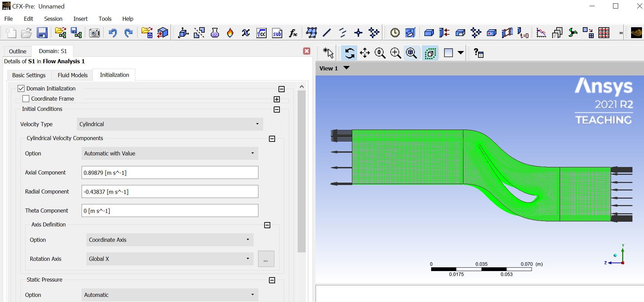
Task: Enable the Coordinate Frame checkbox
Action: tap(26, 99)
